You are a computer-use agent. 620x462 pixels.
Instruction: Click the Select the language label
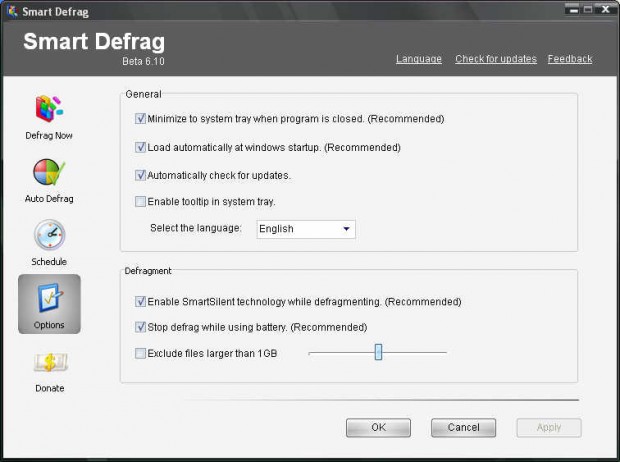pyautogui.click(x=196, y=228)
